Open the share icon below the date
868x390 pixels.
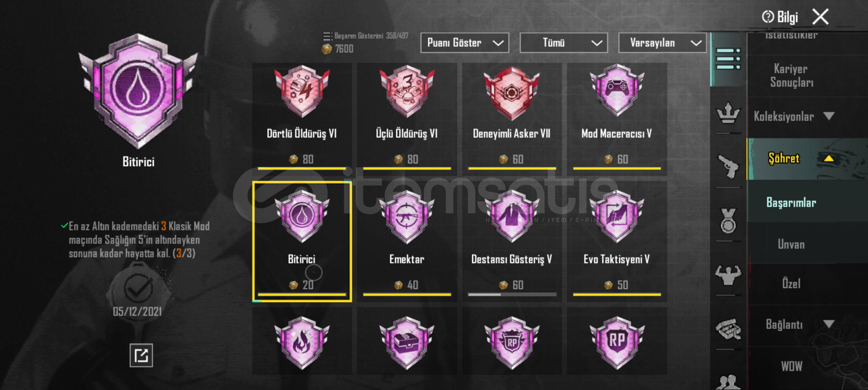(x=141, y=355)
